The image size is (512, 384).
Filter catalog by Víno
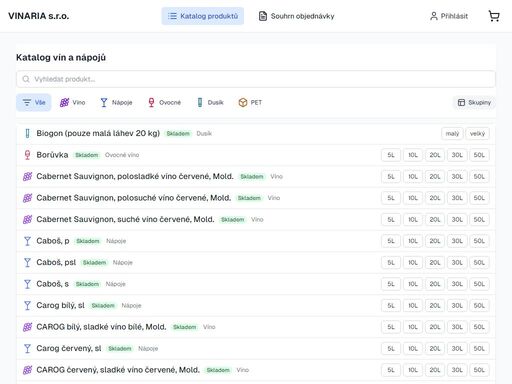tap(73, 102)
